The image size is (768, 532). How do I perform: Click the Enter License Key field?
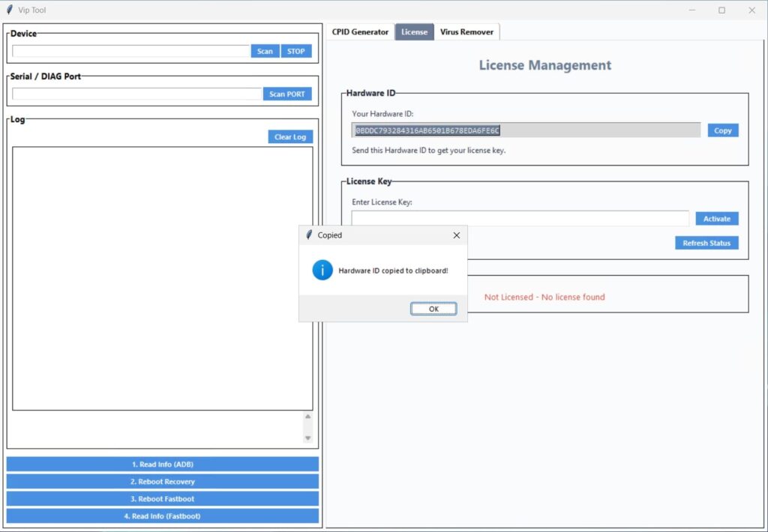click(x=520, y=219)
